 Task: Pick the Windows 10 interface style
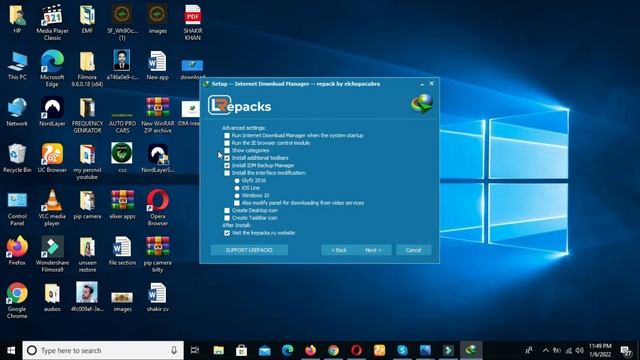(x=237, y=196)
